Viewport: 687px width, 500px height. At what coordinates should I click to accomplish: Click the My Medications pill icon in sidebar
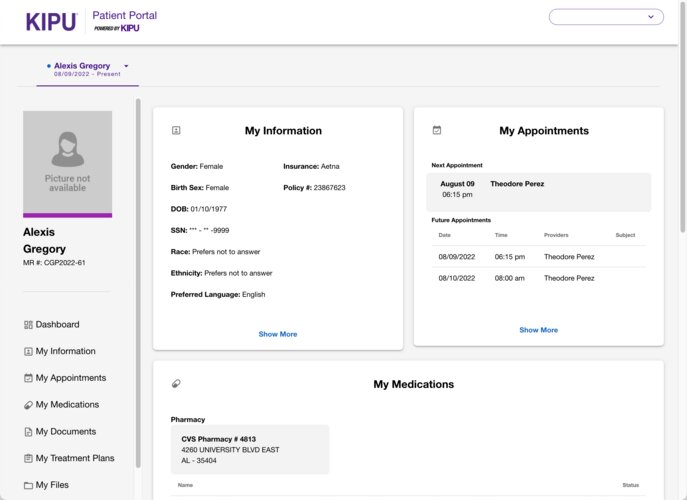pos(28,405)
